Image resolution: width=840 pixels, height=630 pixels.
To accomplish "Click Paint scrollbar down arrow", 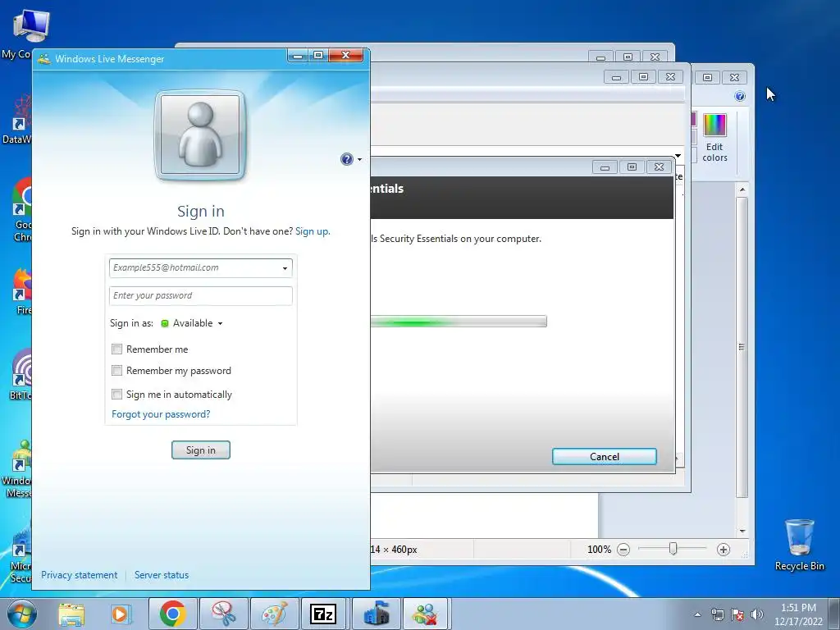I will coord(742,531).
